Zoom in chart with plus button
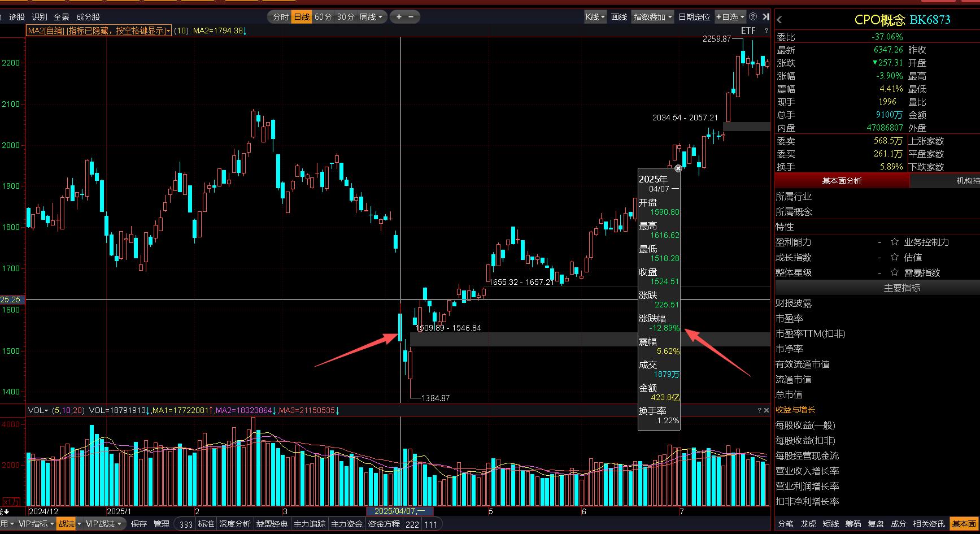980x534 pixels. click(x=399, y=17)
